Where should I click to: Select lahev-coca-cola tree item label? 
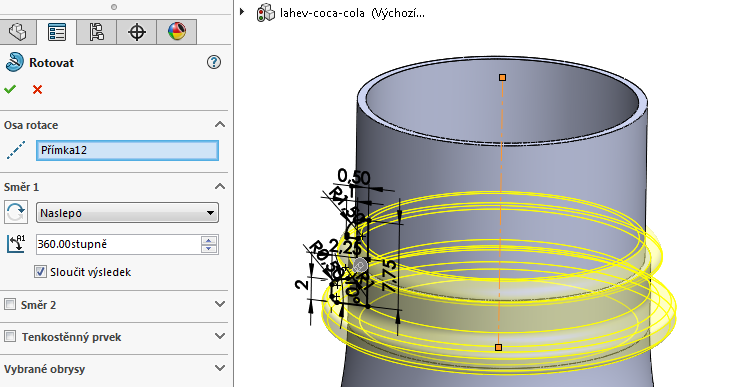pos(352,13)
